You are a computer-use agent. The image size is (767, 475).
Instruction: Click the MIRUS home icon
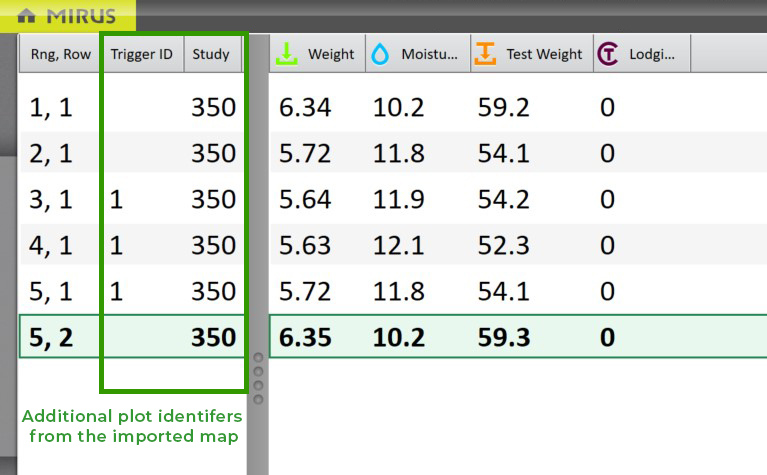click(28, 16)
